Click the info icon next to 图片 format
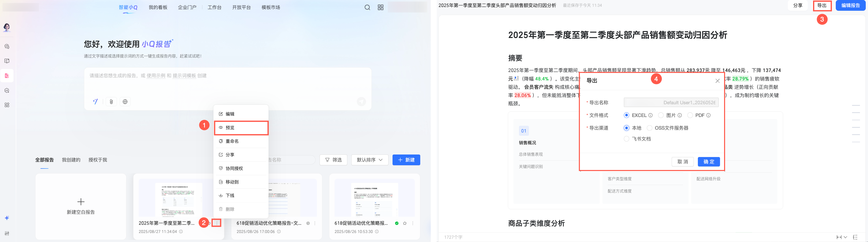The image size is (868, 242). [x=680, y=115]
